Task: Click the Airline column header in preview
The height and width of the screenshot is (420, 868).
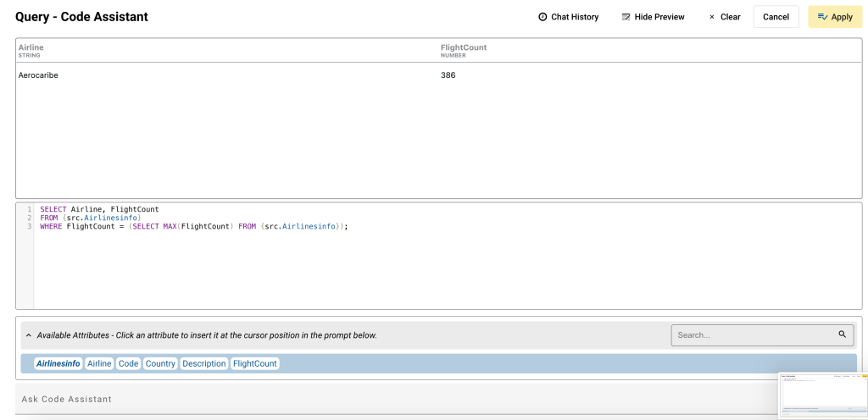Action: [x=31, y=48]
